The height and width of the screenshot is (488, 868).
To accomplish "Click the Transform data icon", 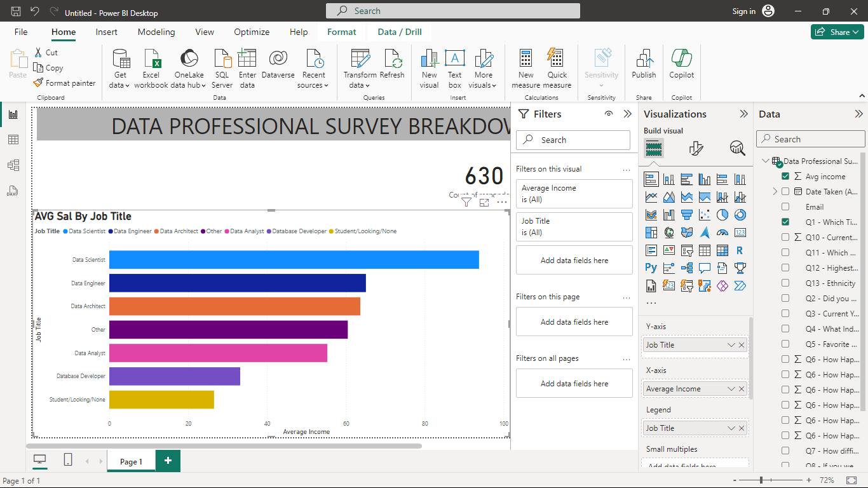I will 360,59.
